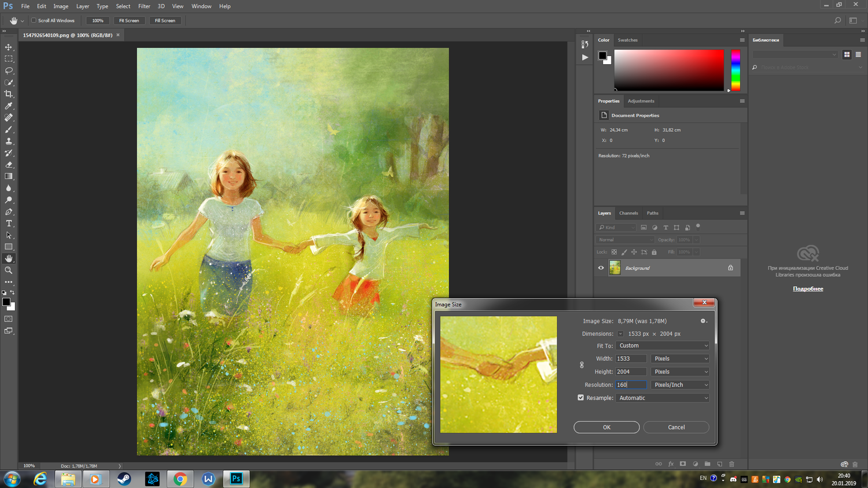This screenshot has width=868, height=488.
Task: Select the Zoom tool
Action: 9,270
